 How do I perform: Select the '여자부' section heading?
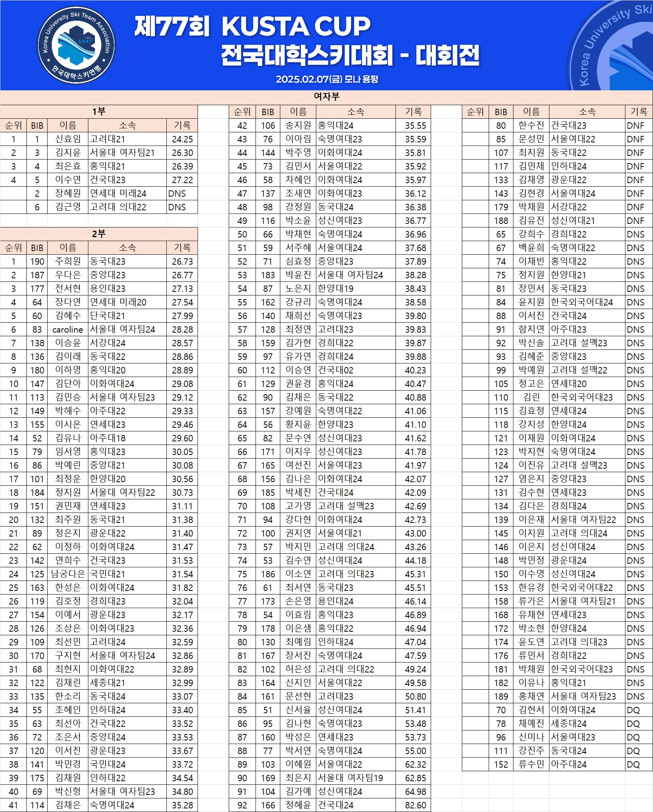tap(326, 96)
